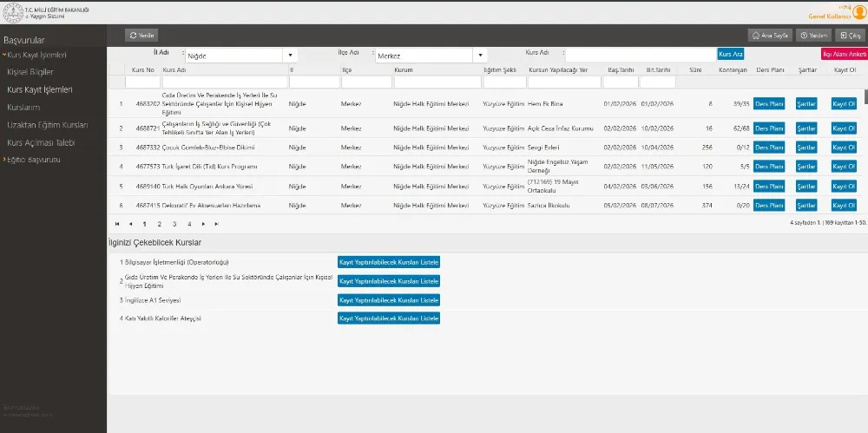Open the İlçe Adı dropdown showing Merkez
This screenshot has width=868, height=433.
[430, 55]
